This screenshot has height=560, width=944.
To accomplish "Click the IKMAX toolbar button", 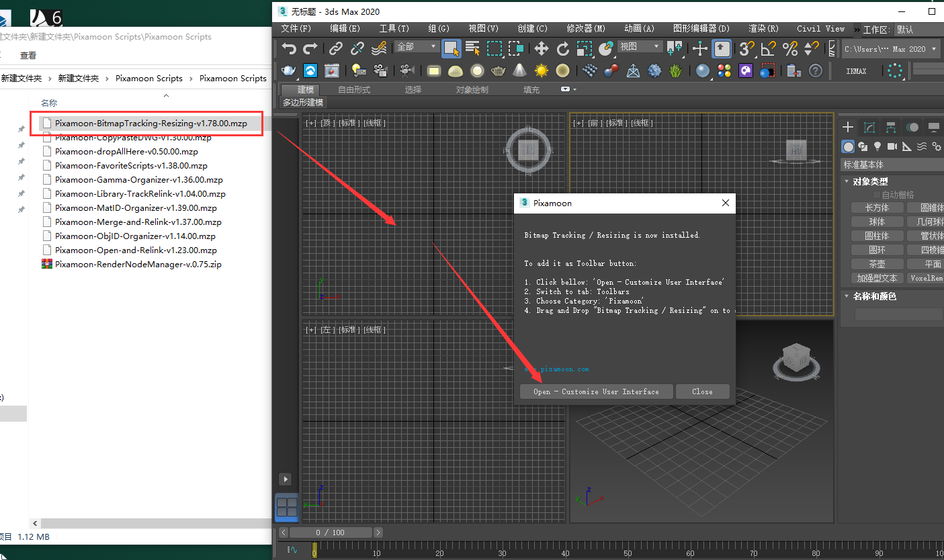I will (857, 71).
